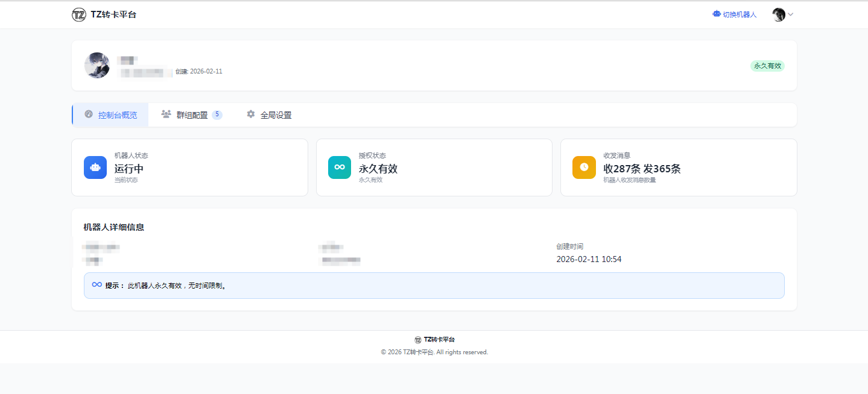Click the TZ转卡平台 header title
Screen dimensions: 868x394
tap(113, 15)
